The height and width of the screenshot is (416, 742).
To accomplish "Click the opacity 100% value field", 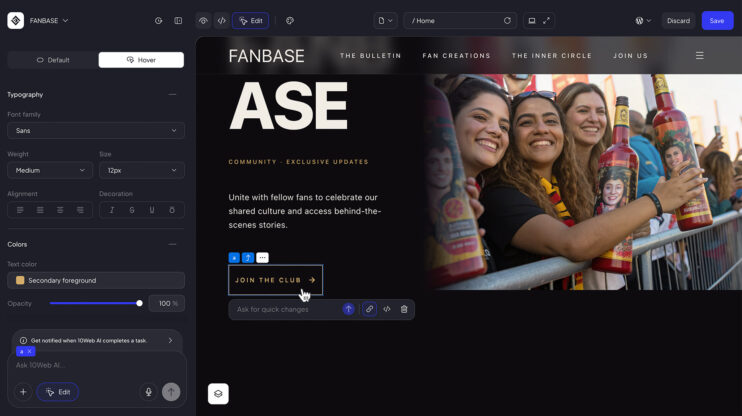I will (x=167, y=303).
